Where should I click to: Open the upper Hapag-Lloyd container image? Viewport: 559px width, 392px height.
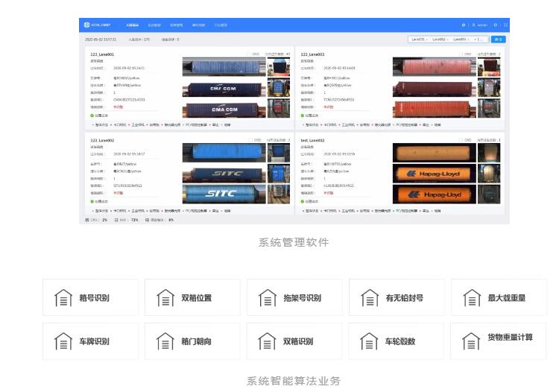tap(435, 174)
